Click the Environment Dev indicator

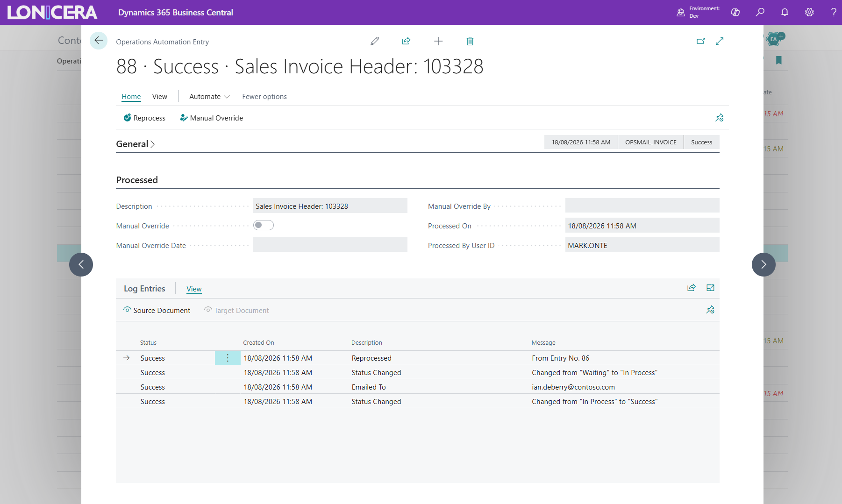698,12
